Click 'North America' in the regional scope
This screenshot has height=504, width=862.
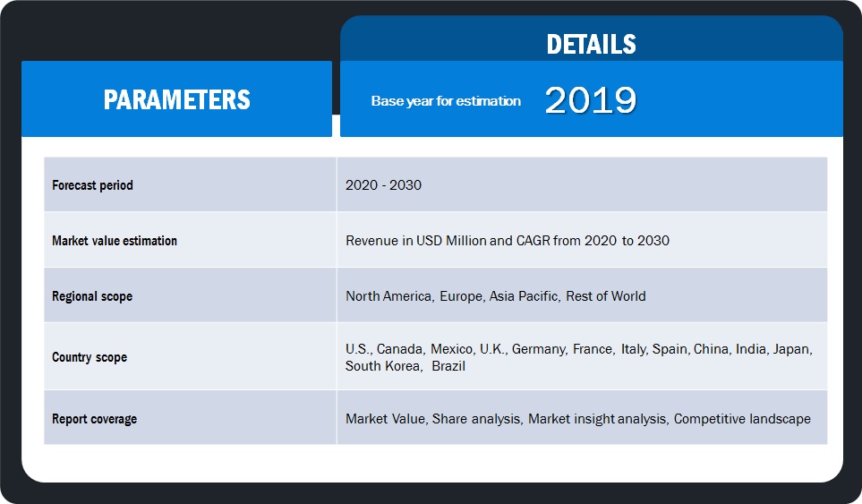(x=388, y=296)
